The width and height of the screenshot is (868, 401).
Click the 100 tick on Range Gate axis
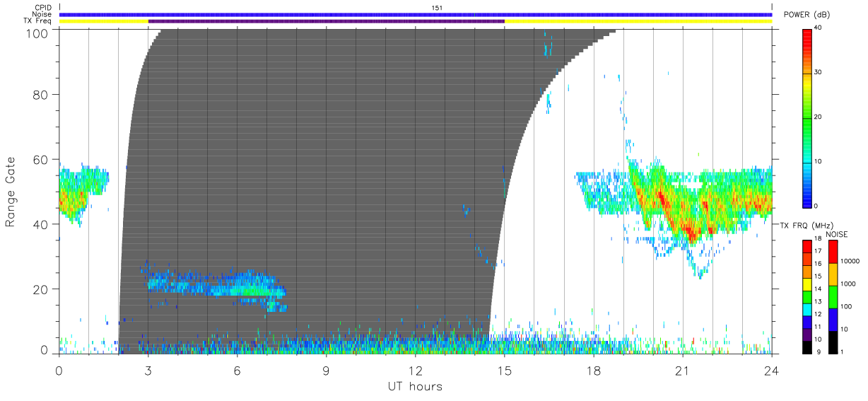point(36,33)
